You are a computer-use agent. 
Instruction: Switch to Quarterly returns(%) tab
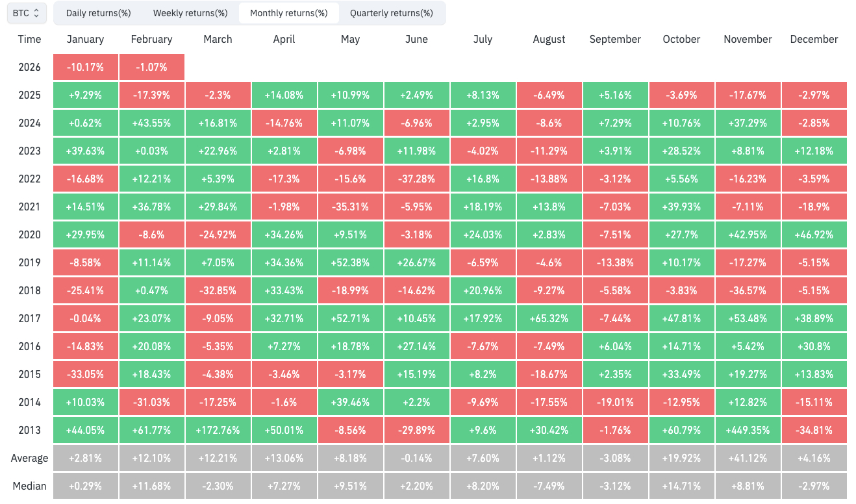point(392,13)
